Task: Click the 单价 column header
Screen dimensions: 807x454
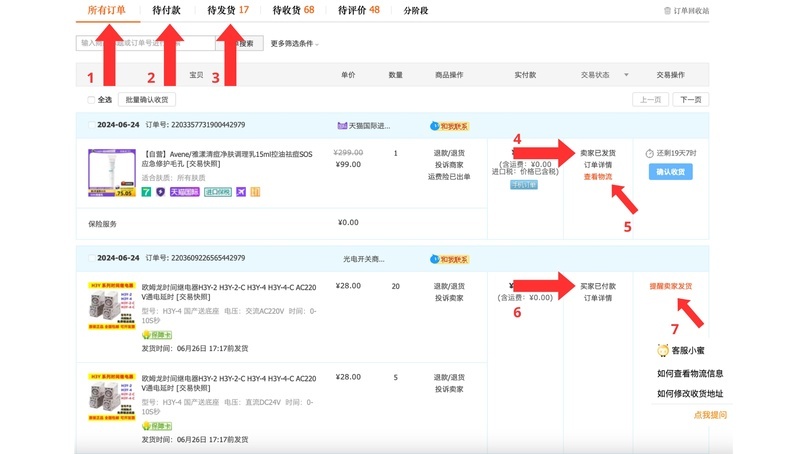Action: point(348,75)
